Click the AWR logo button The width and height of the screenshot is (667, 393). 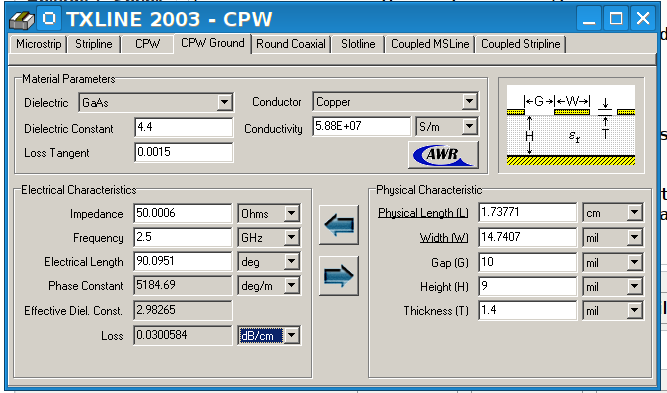tap(443, 154)
